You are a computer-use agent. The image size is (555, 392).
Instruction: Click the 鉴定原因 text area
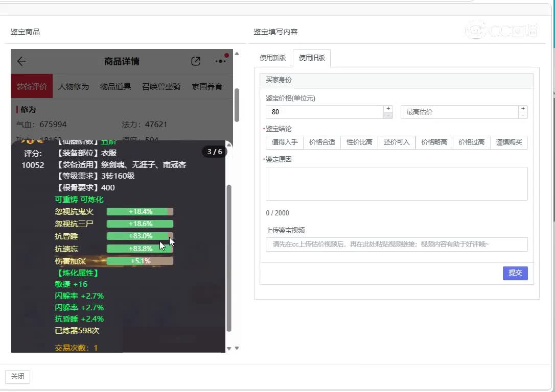397,184
